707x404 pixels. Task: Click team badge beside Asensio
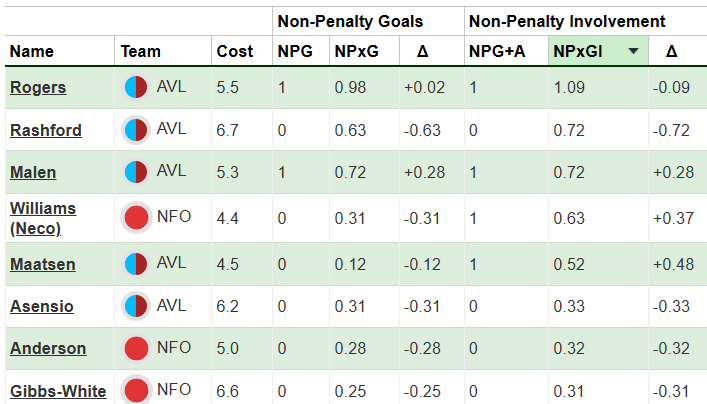pos(137,306)
